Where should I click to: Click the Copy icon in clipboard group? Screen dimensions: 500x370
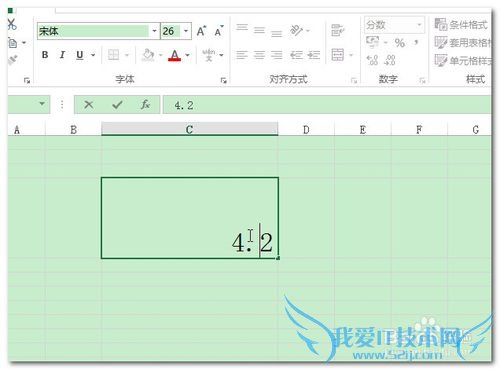13,43
